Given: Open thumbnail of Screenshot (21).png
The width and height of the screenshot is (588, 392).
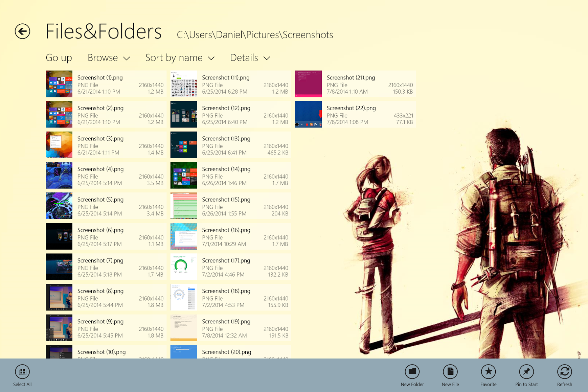Looking at the screenshot, I should coord(308,84).
